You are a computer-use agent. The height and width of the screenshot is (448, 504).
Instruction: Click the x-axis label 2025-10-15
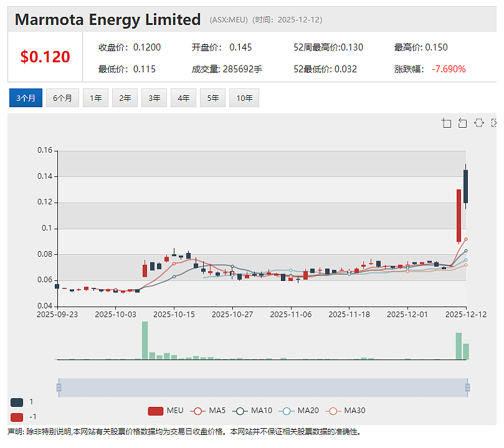pyautogui.click(x=174, y=315)
